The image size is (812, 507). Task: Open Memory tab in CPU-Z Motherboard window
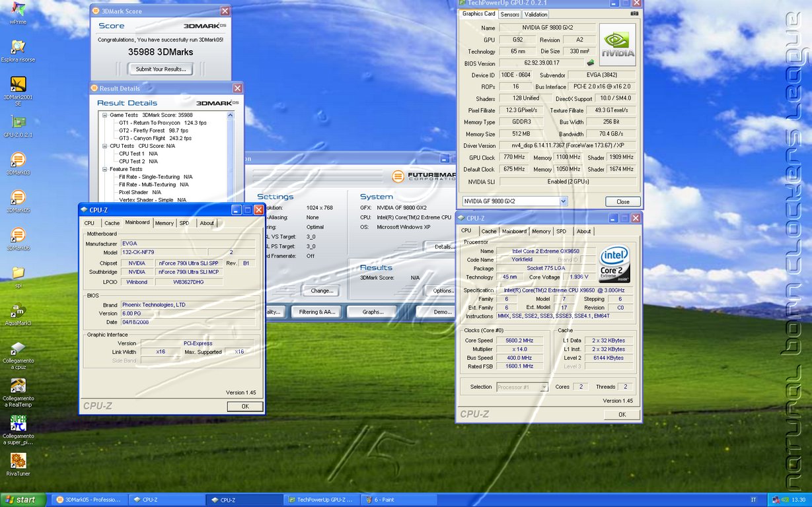click(165, 223)
